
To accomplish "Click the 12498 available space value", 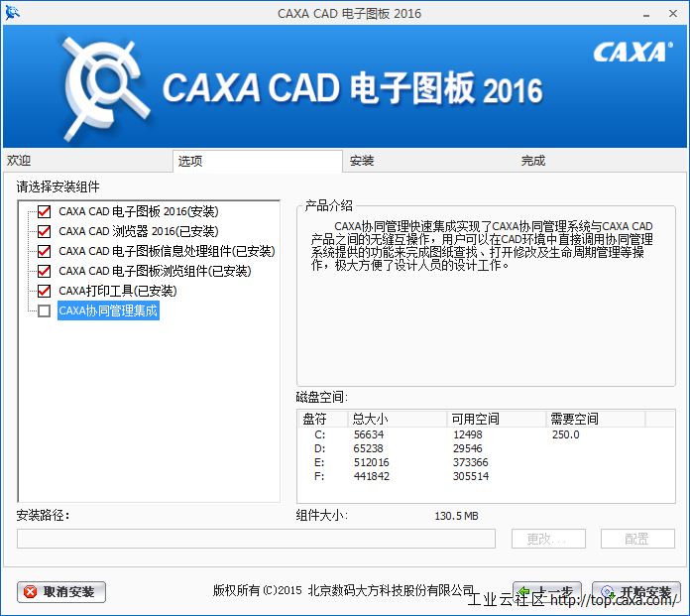I will [467, 434].
